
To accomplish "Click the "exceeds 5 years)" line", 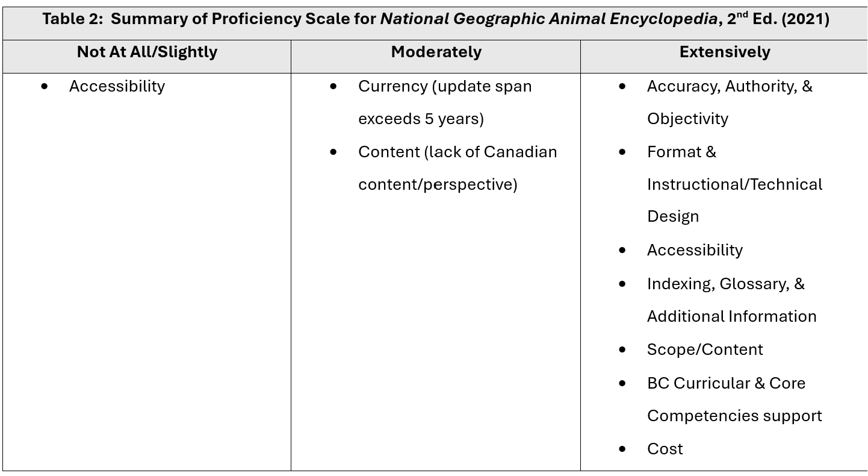I will click(421, 119).
